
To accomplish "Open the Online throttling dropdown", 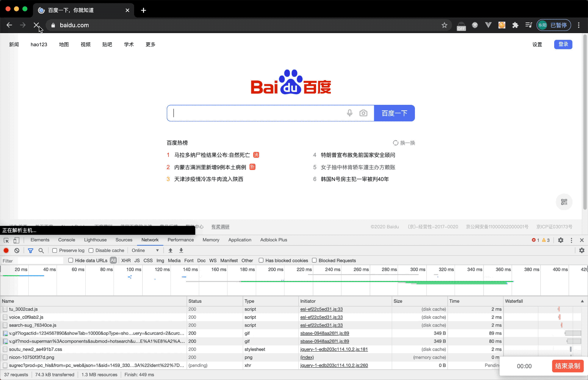I will [145, 250].
